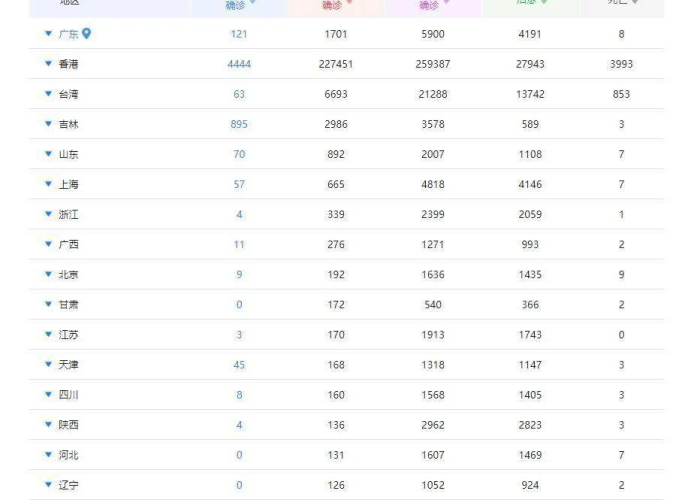Expand the 广西 row triangle
The image size is (700, 500).
48,244
